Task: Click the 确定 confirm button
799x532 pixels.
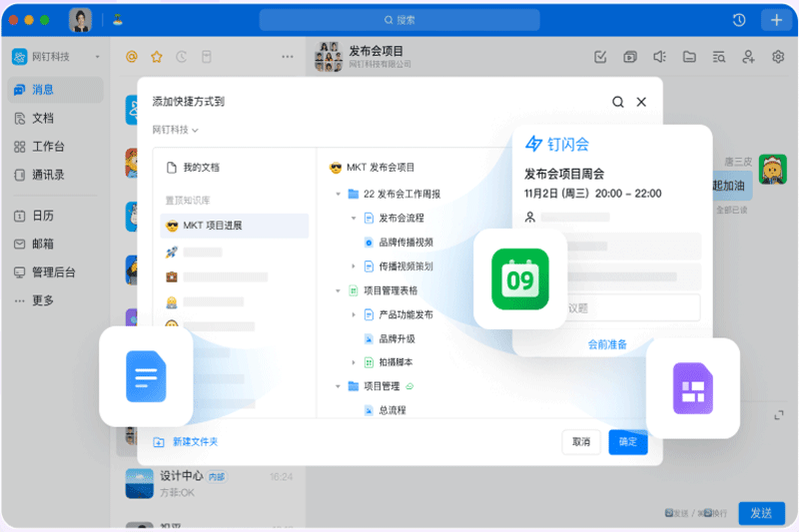Action: pyautogui.click(x=627, y=441)
